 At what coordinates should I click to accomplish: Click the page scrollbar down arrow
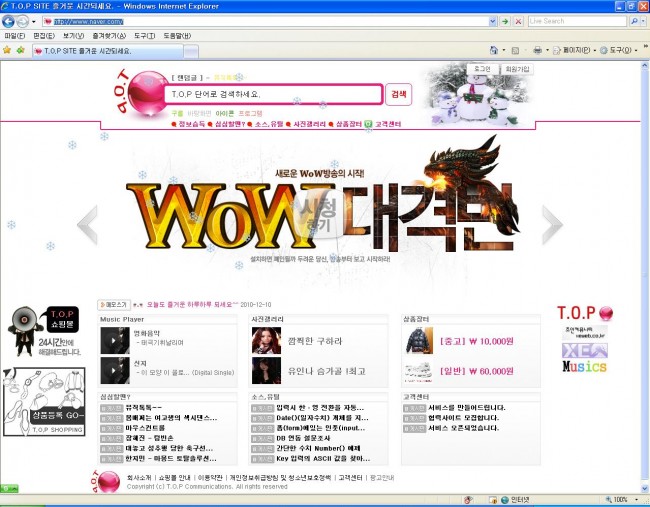pyautogui.click(x=645, y=488)
